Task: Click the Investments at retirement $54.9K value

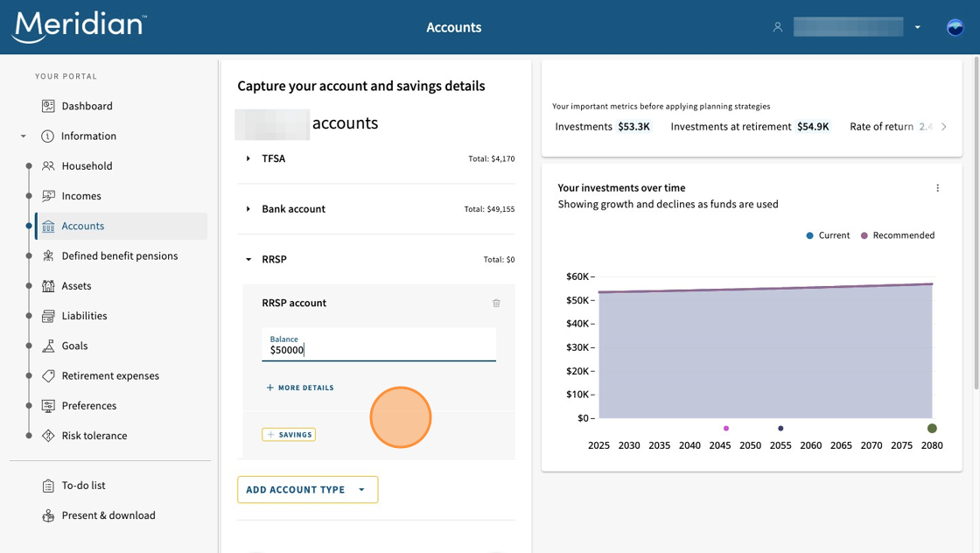Action: [x=813, y=127]
